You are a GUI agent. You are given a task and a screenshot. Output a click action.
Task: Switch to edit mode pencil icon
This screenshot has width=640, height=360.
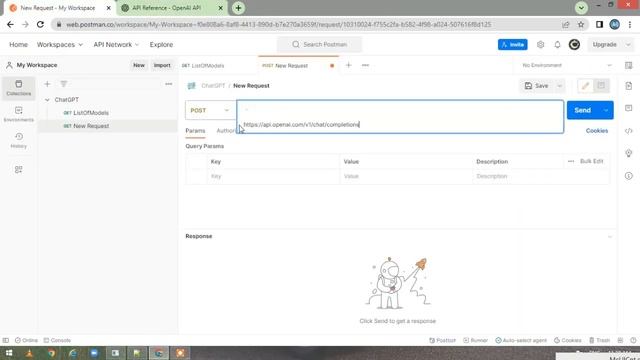coord(585,86)
